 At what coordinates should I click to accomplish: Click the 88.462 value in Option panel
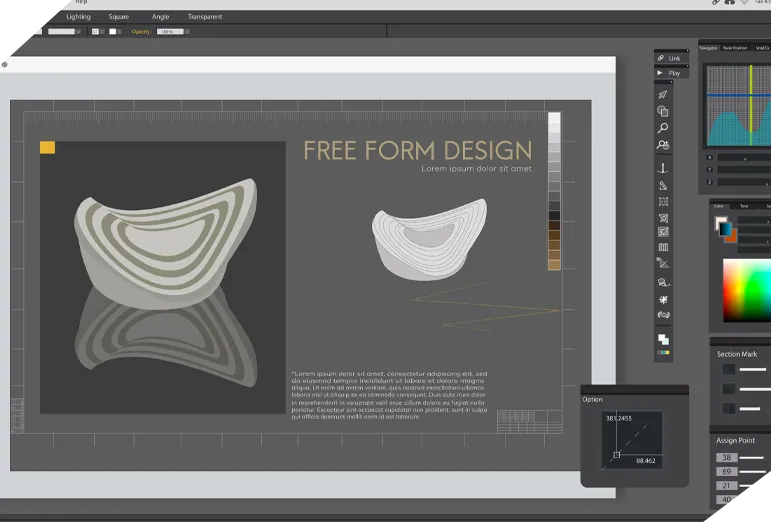(646, 461)
